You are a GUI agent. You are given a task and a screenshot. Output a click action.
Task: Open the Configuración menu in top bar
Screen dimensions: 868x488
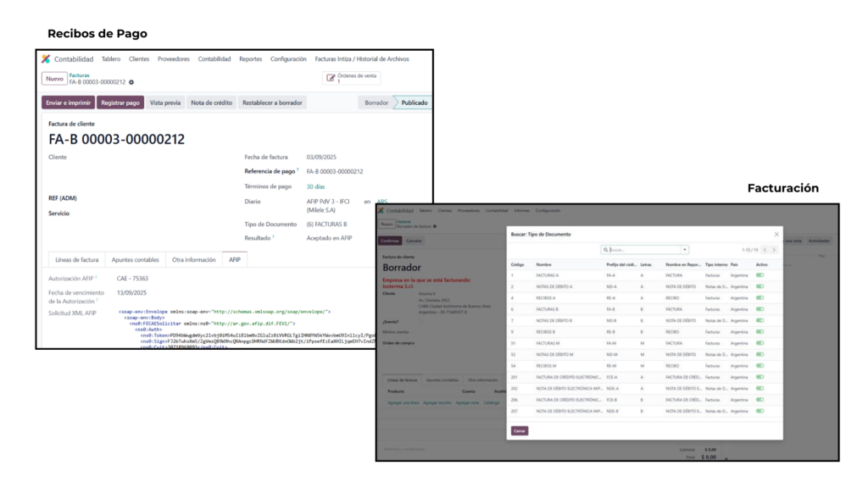click(288, 59)
